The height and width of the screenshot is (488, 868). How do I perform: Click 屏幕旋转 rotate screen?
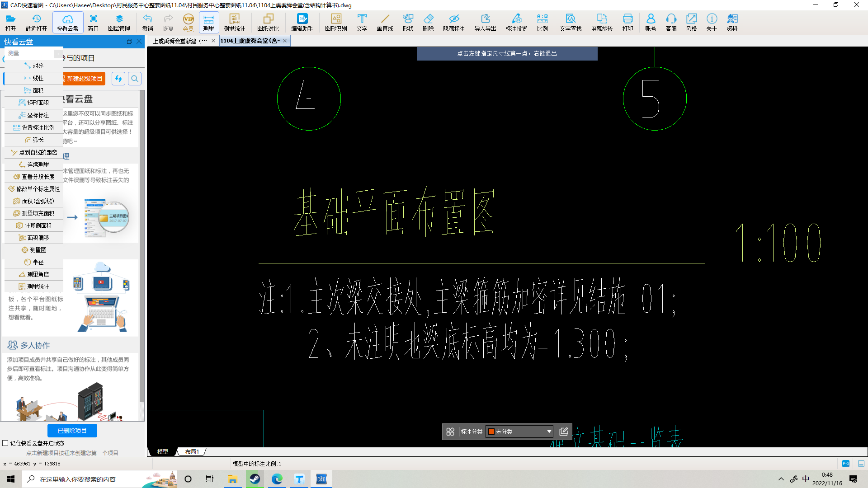(602, 22)
